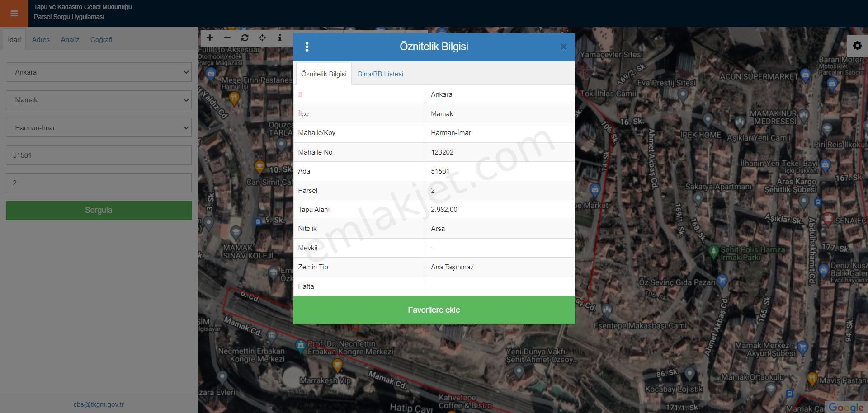
Task: Click the Nitelik value Arsa
Action: pos(438,229)
